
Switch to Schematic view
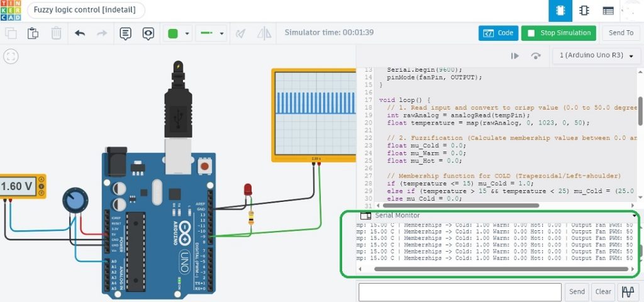(x=584, y=11)
